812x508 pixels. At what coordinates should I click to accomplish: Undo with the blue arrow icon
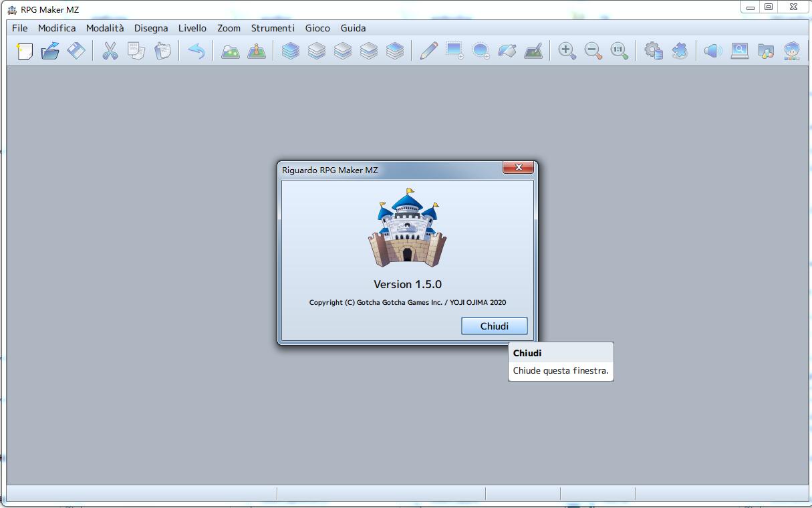tap(196, 51)
